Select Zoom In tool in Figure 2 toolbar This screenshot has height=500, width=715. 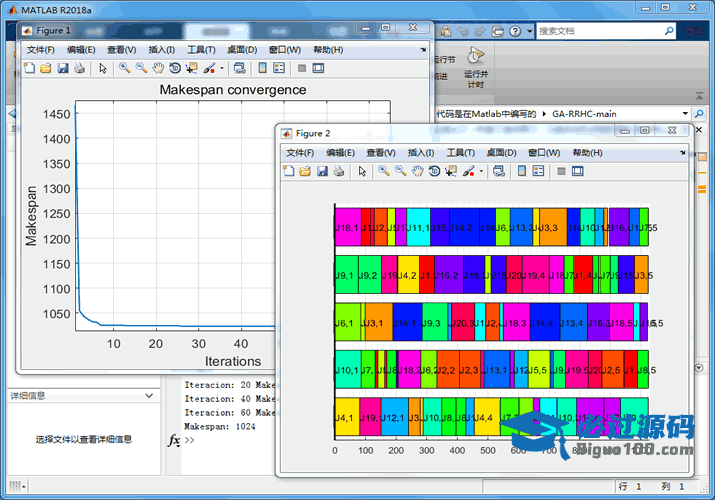pos(384,171)
